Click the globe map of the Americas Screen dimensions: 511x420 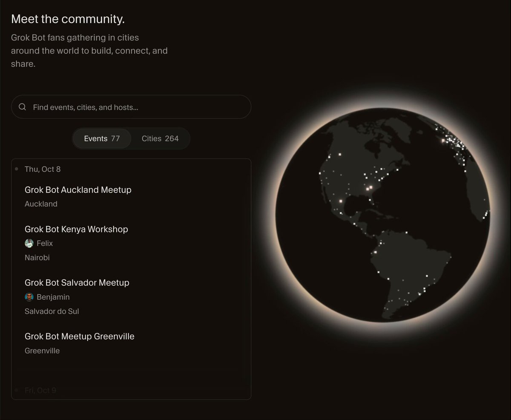pyautogui.click(x=382, y=215)
